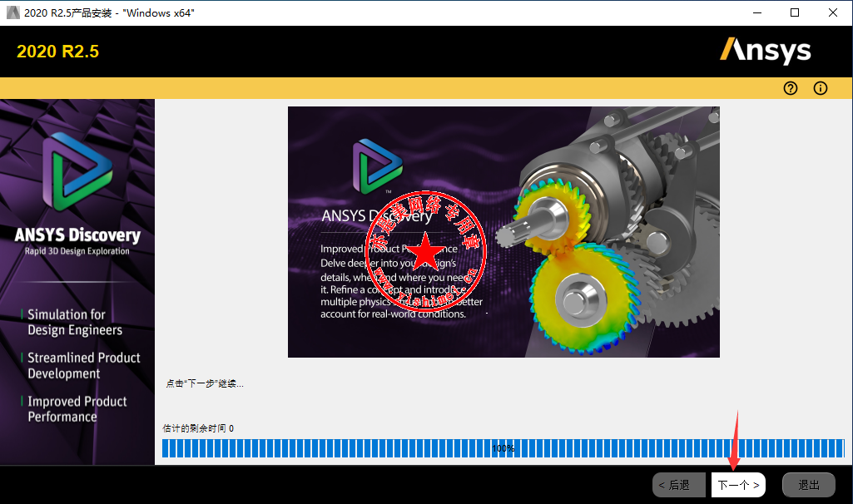Click the 'ANSYS Discovery' sidebar title text
This screenshot has height=504, width=853.
[x=77, y=235]
